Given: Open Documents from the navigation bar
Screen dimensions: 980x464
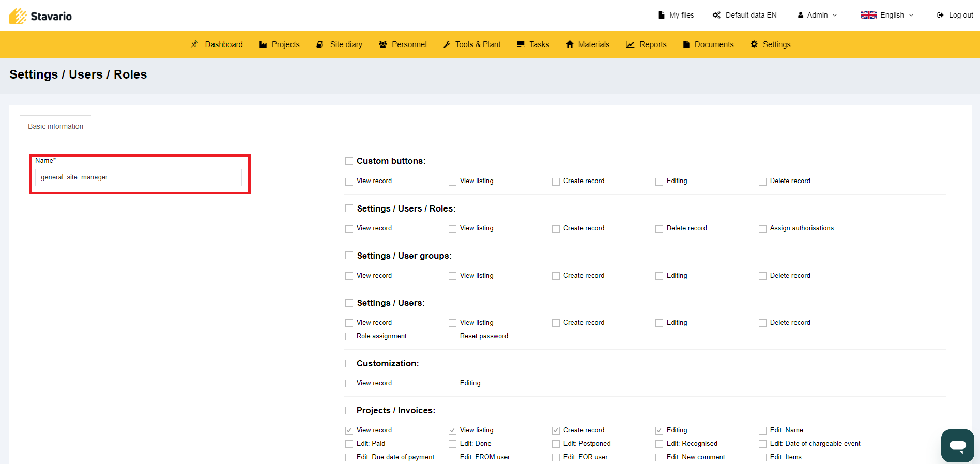Looking at the screenshot, I should pos(714,44).
